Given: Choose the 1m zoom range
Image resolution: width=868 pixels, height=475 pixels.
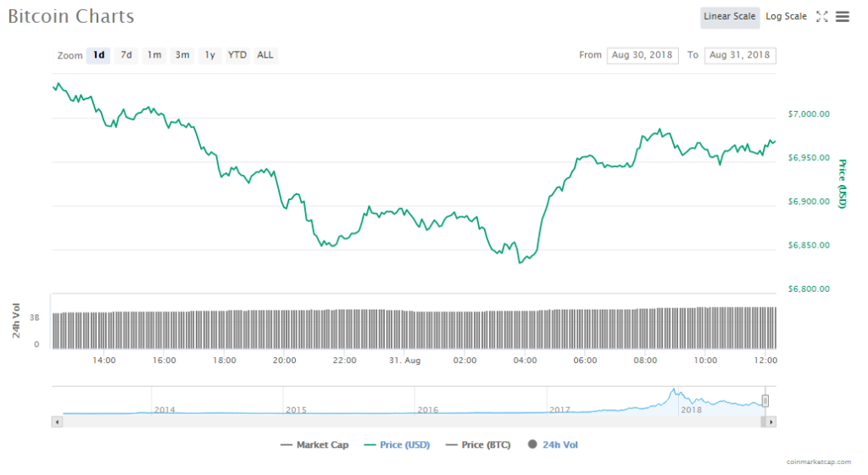Looking at the screenshot, I should coord(153,55).
